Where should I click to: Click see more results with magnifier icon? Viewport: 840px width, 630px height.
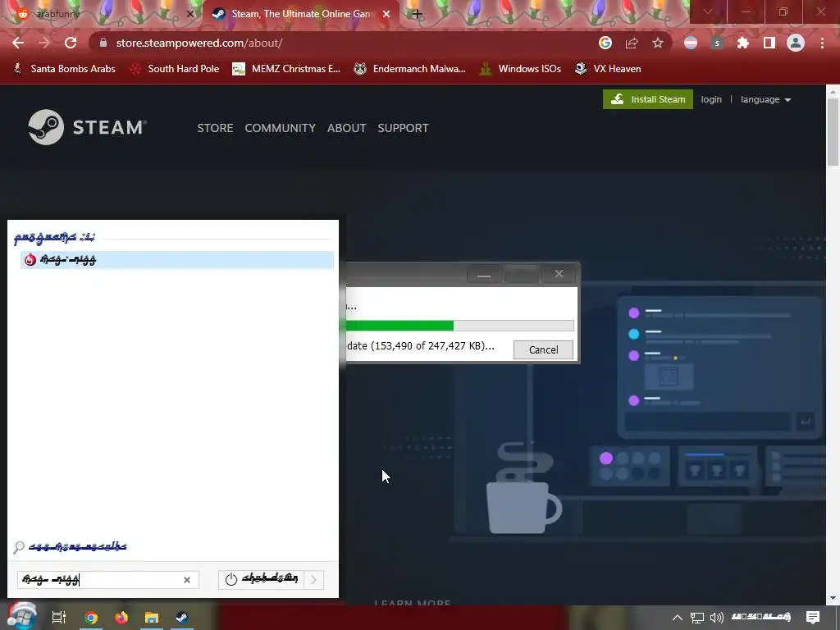coord(71,547)
